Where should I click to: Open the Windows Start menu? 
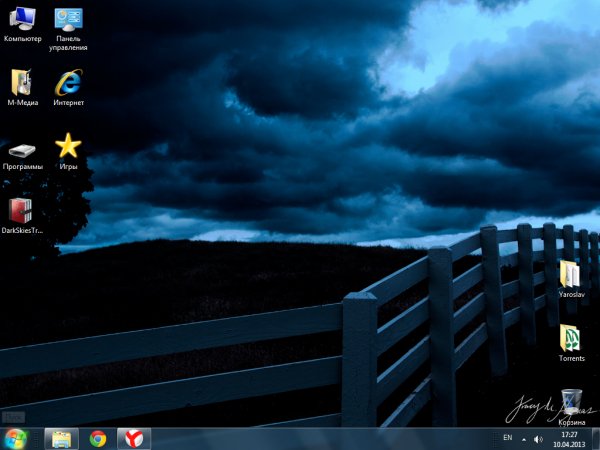tap(16, 439)
